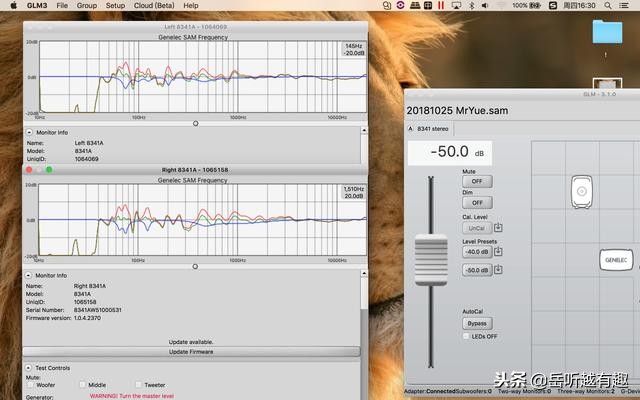Collapse Monitor Info in Left 8341A window
Image resolution: width=640 pixels, height=400 pixels.
(x=29, y=132)
